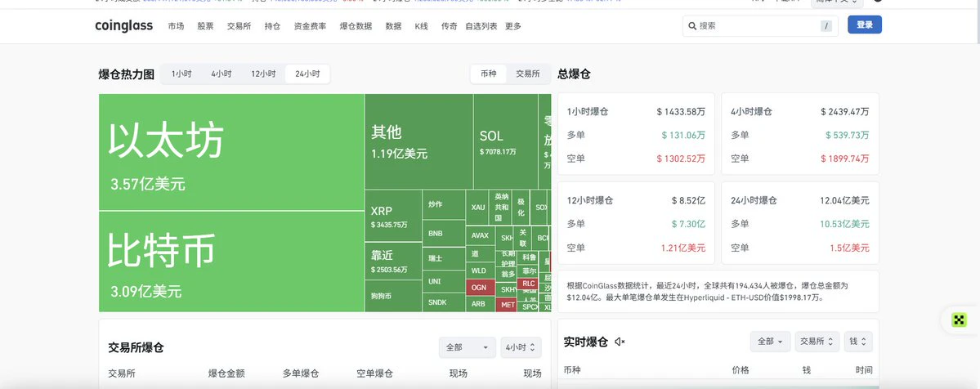Click the 多单 value 10.53亿美元
Screen dimensions: 980x389
[844, 224]
